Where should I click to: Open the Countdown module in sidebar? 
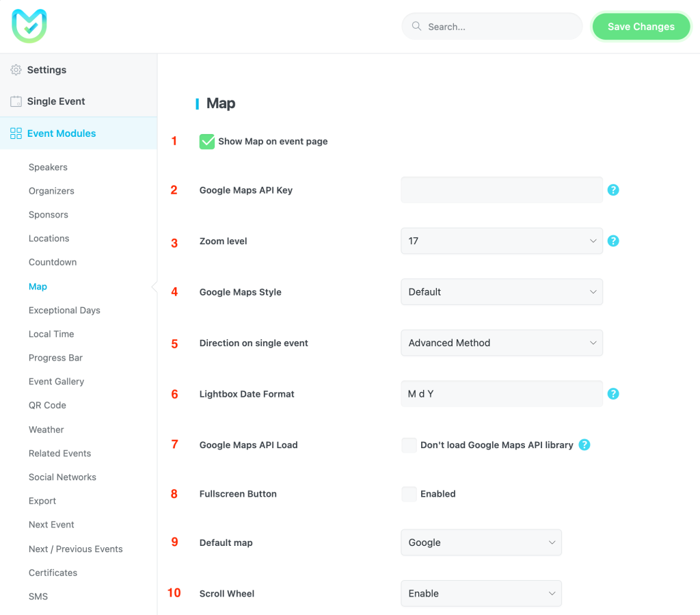pos(53,262)
